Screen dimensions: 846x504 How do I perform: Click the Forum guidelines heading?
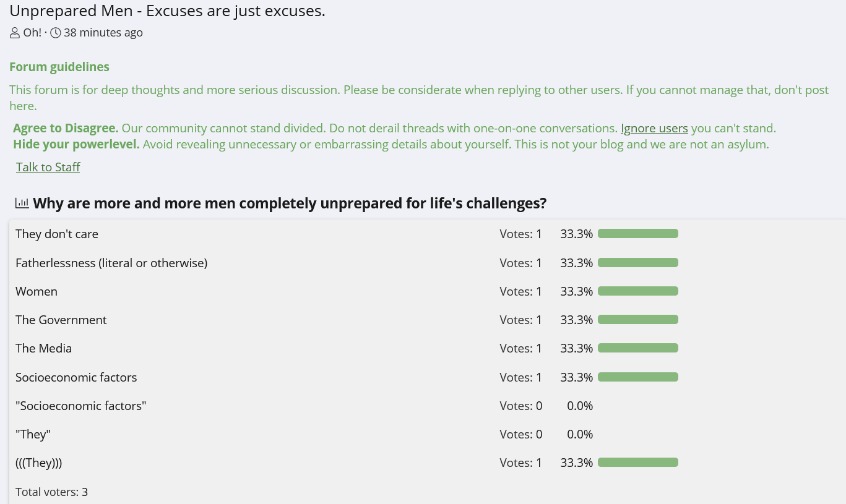(x=59, y=67)
